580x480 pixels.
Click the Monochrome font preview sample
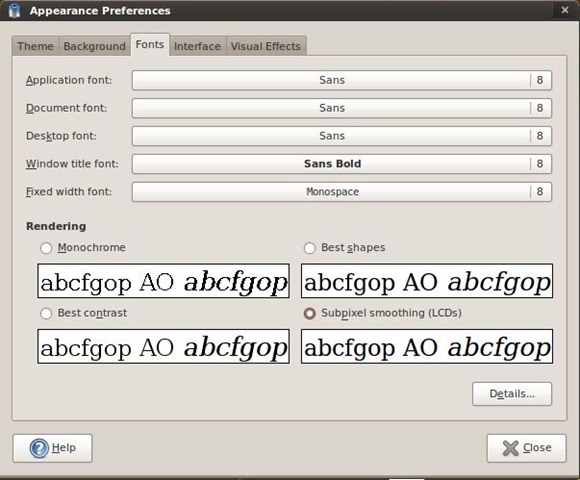click(x=163, y=281)
